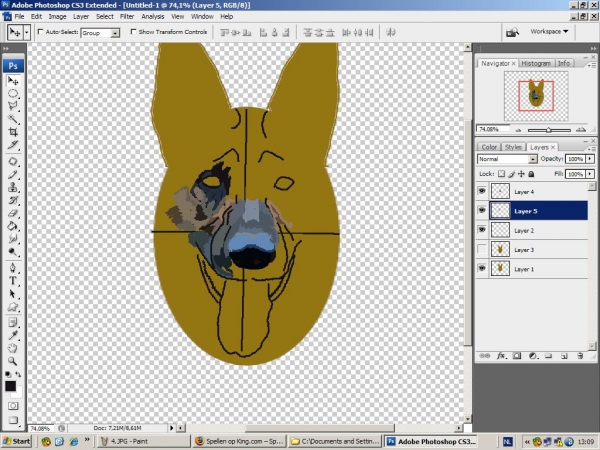Image resolution: width=600 pixels, height=450 pixels.
Task: Select the Paint Bucket tool
Action: pyautogui.click(x=13, y=226)
